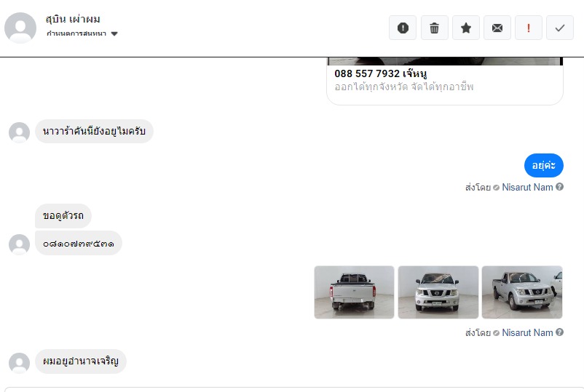The image size is (584, 392).
Task: Open Nisarut Nam link under the car photos
Action: click(527, 332)
